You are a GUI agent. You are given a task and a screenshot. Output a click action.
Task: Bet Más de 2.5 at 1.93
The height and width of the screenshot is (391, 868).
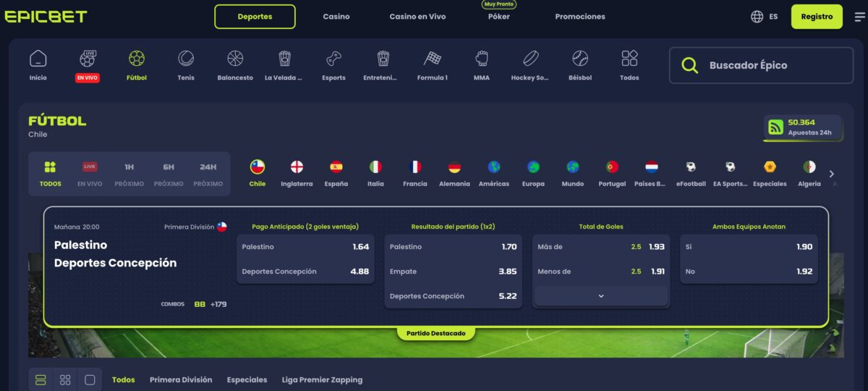tap(601, 247)
